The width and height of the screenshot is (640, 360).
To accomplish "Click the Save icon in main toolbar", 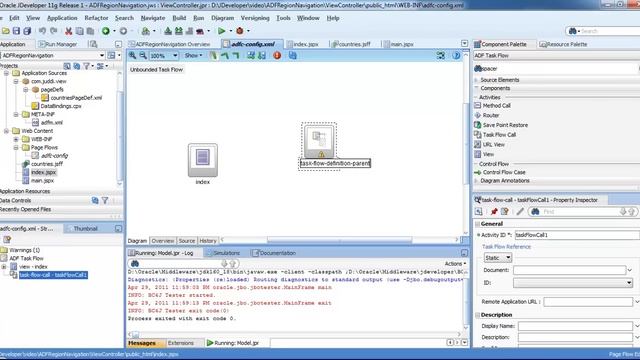I will click(16, 31).
